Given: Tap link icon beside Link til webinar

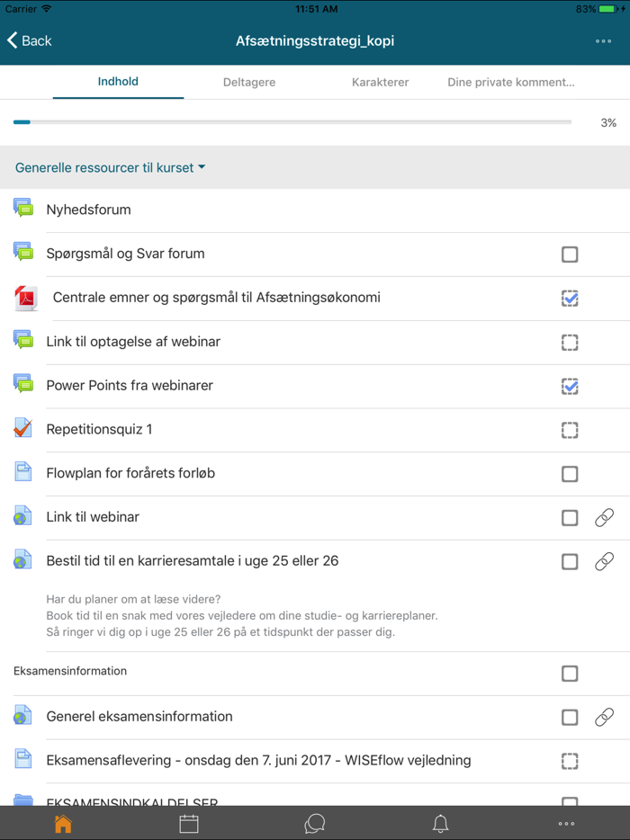Looking at the screenshot, I should coord(604,517).
